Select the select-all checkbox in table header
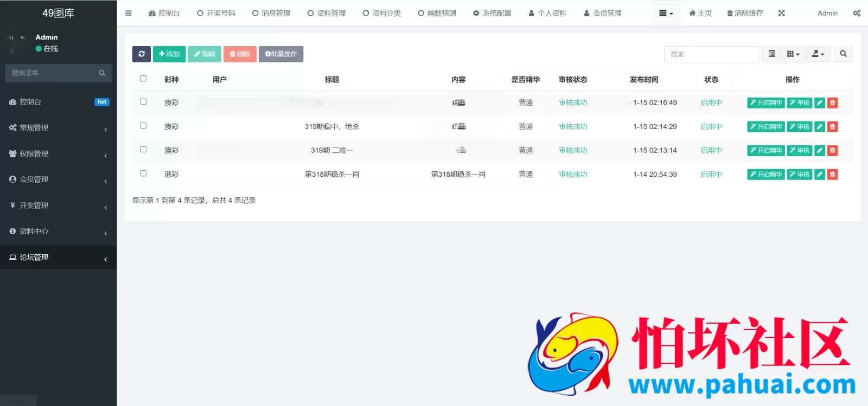 (x=143, y=79)
